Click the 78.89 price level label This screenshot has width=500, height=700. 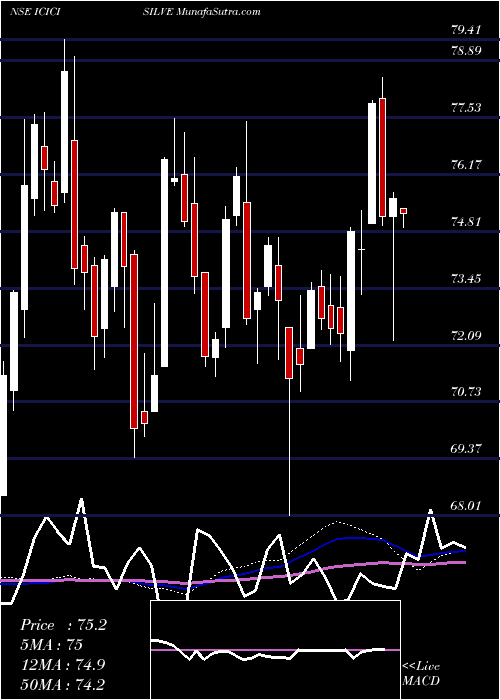(466, 50)
